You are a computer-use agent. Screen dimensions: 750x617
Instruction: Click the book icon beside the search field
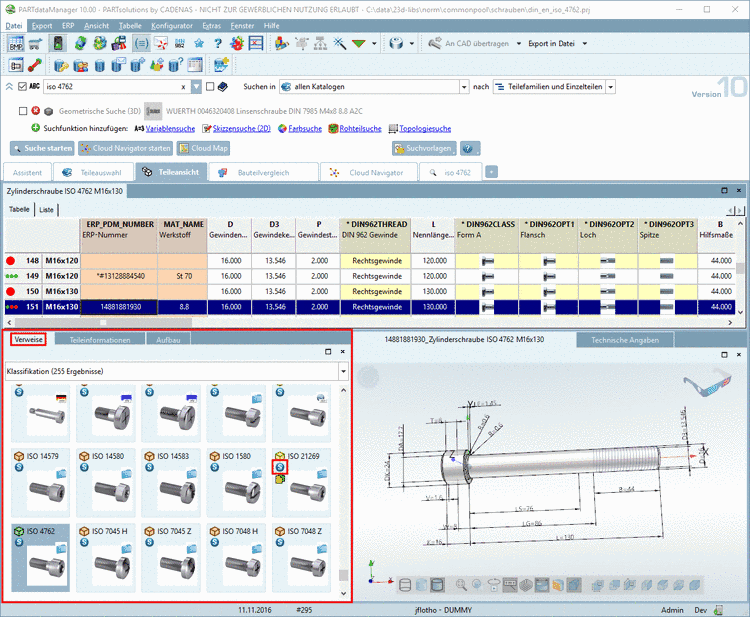(x=225, y=87)
